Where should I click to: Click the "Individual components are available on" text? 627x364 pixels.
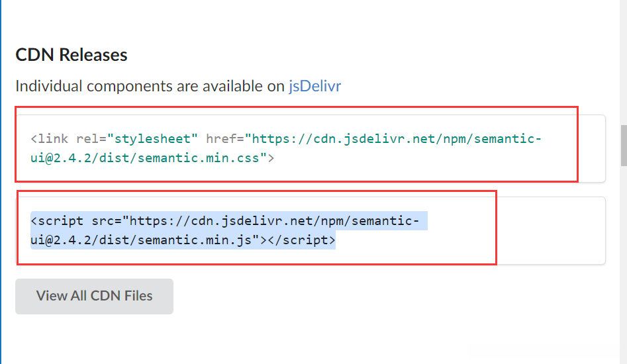(150, 86)
